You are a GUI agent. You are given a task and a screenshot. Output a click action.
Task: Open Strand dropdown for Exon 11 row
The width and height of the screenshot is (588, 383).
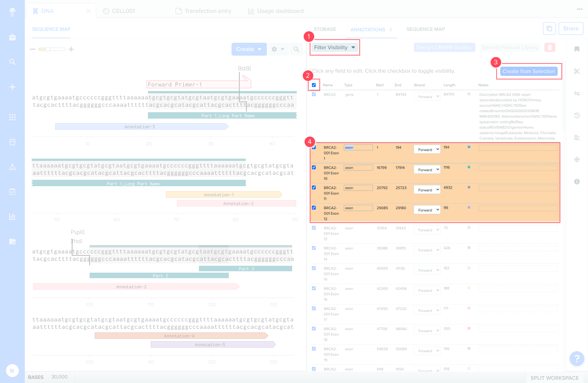click(427, 190)
